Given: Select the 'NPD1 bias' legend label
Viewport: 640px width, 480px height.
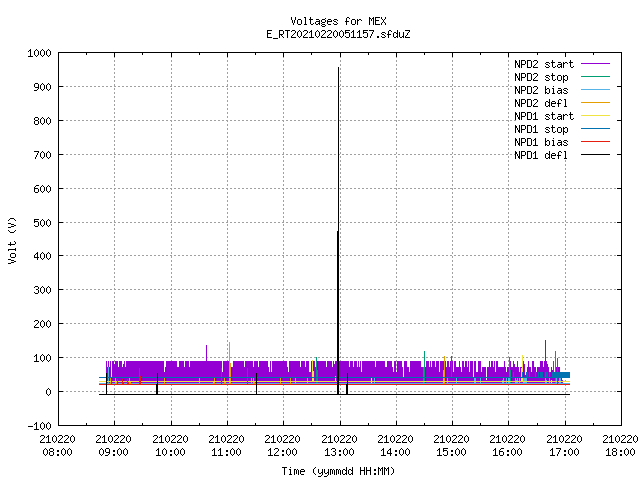Looking at the screenshot, I should pos(541,142).
